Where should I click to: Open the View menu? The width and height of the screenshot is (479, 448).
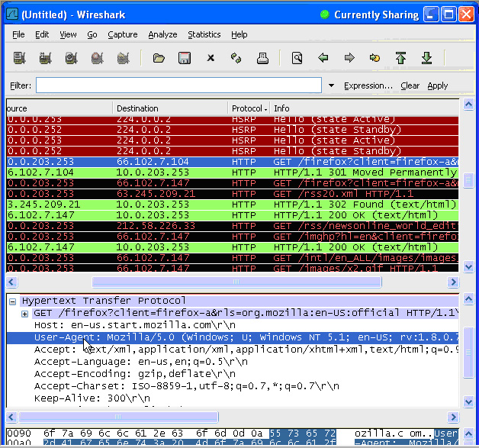pyautogui.click(x=68, y=34)
